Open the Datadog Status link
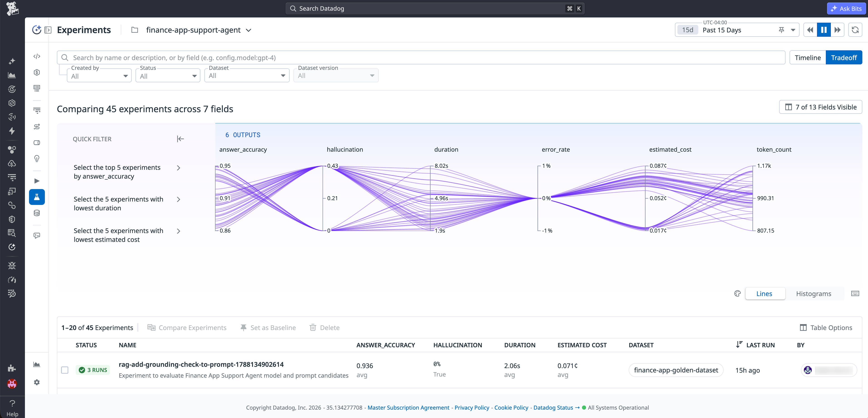Viewport: 868px width, 418px height. click(556, 408)
